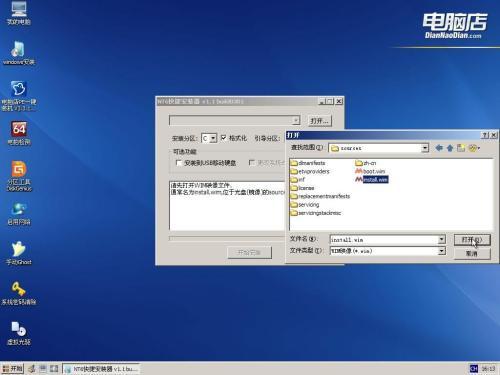Click the first quick launch icon on the taskbar
The width and height of the screenshot is (500, 375).
click(32, 368)
